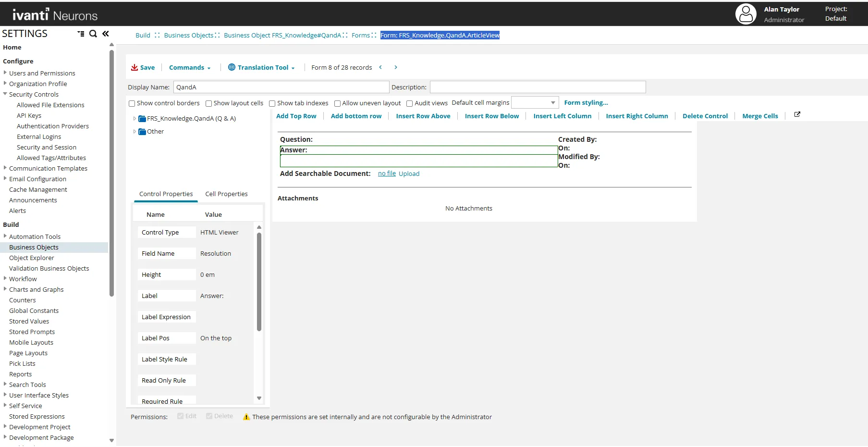Viewport: 868px width, 447px height.
Task: Expand the Workflow sidebar section
Action: 5,278
